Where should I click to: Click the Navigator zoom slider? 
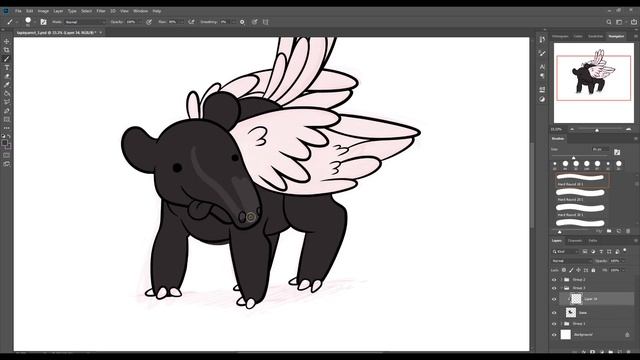click(597, 130)
